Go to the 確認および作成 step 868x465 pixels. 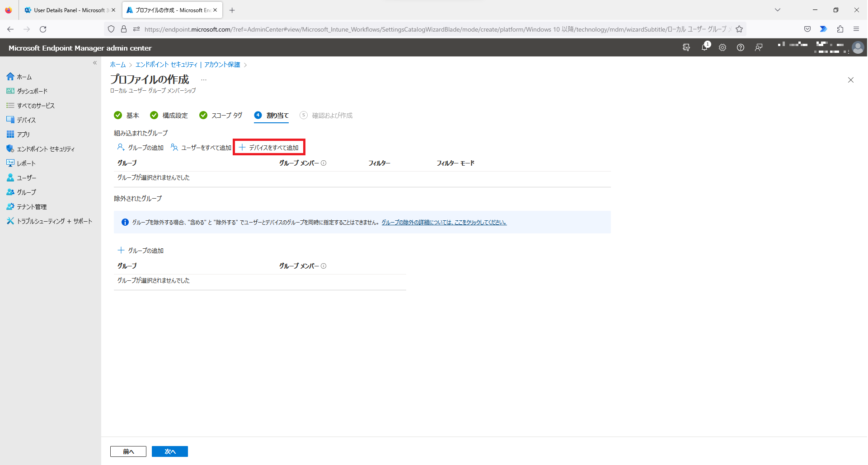point(326,116)
